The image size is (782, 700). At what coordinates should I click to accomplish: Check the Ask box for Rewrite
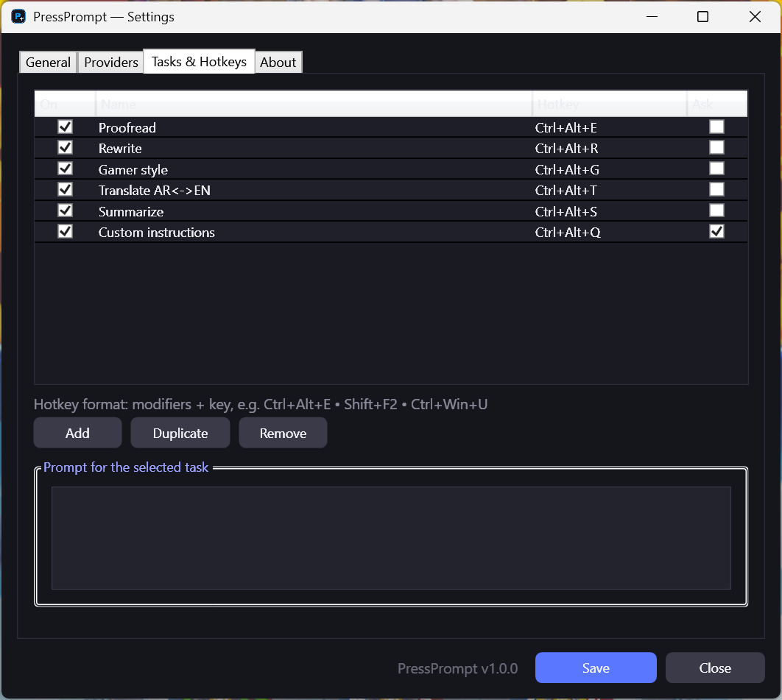pyautogui.click(x=716, y=147)
